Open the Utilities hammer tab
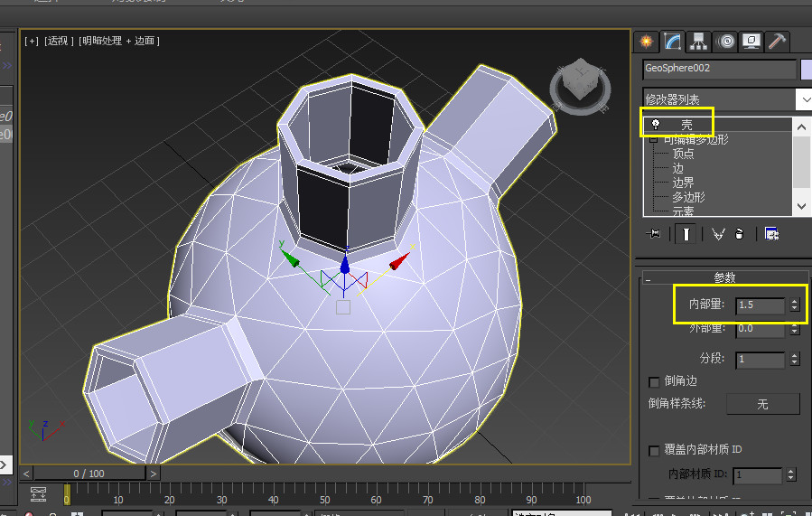This screenshot has height=516, width=812. [776, 41]
